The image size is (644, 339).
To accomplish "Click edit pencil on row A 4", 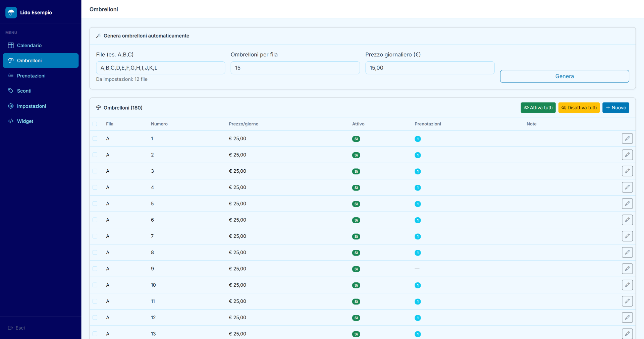I will 627,187.
